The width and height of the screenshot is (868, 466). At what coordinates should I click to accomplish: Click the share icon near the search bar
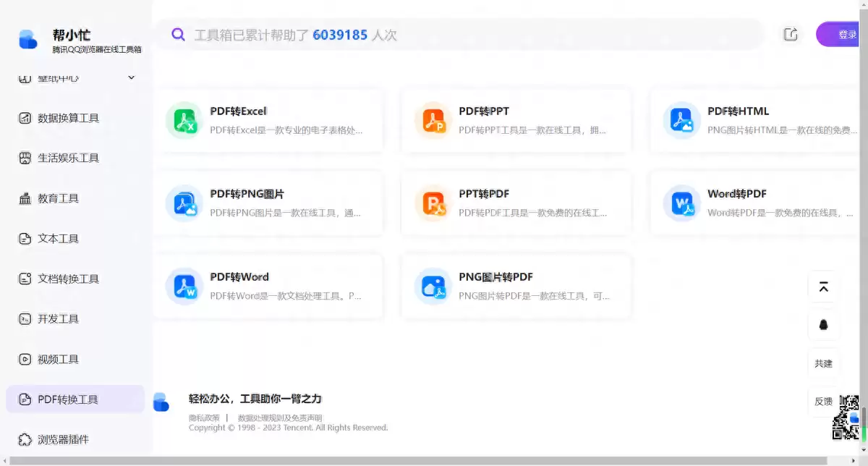(x=791, y=34)
